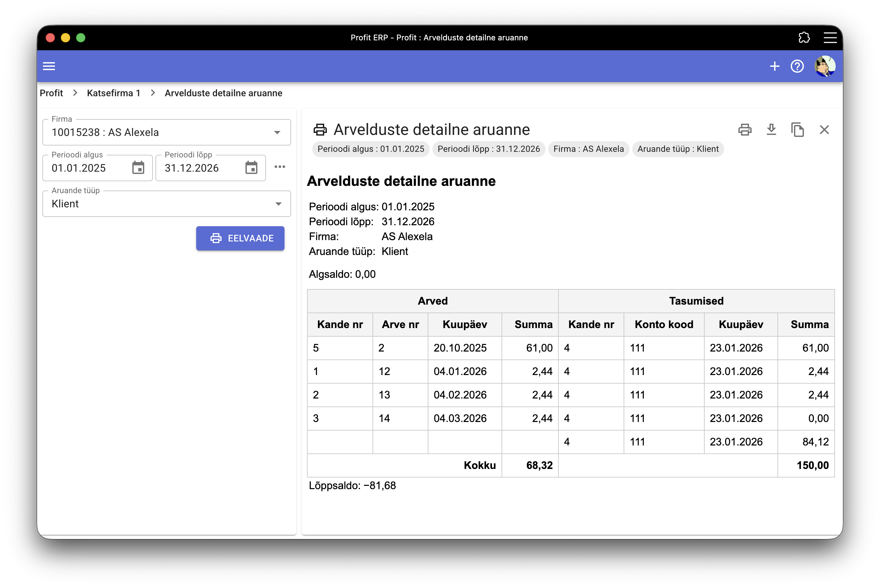
Task: Copy the report with the copy icon
Action: pyautogui.click(x=798, y=130)
